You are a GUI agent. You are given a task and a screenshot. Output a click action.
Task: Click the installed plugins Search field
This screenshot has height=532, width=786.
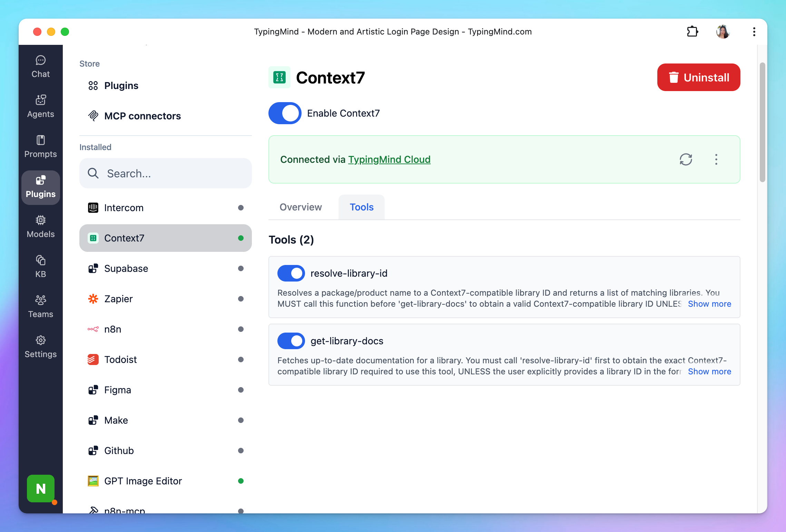[166, 173]
